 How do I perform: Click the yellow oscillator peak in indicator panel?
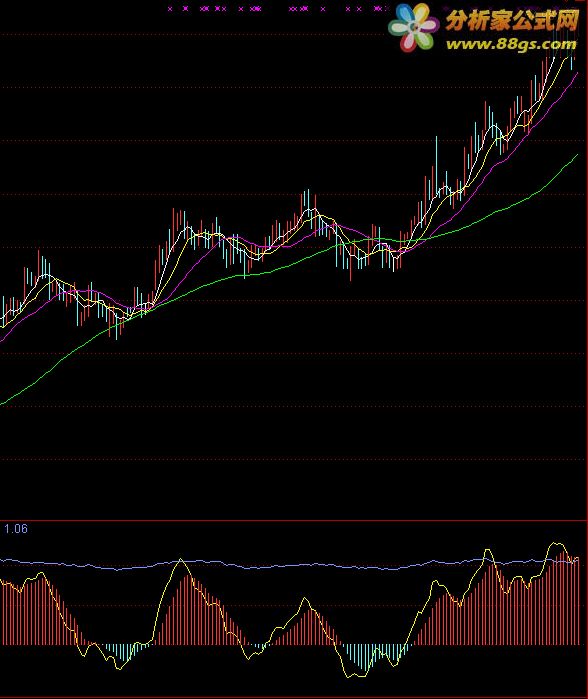click(555, 543)
